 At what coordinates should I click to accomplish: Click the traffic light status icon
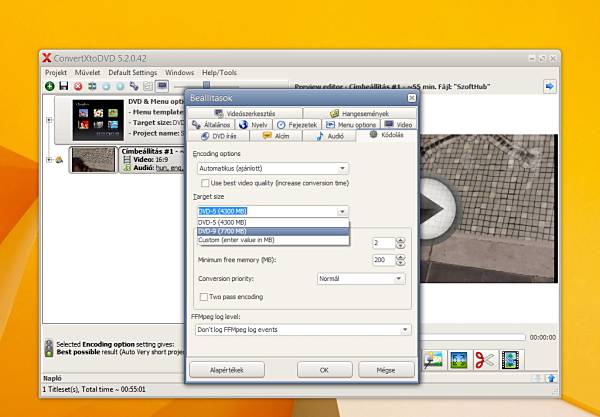(x=49, y=348)
